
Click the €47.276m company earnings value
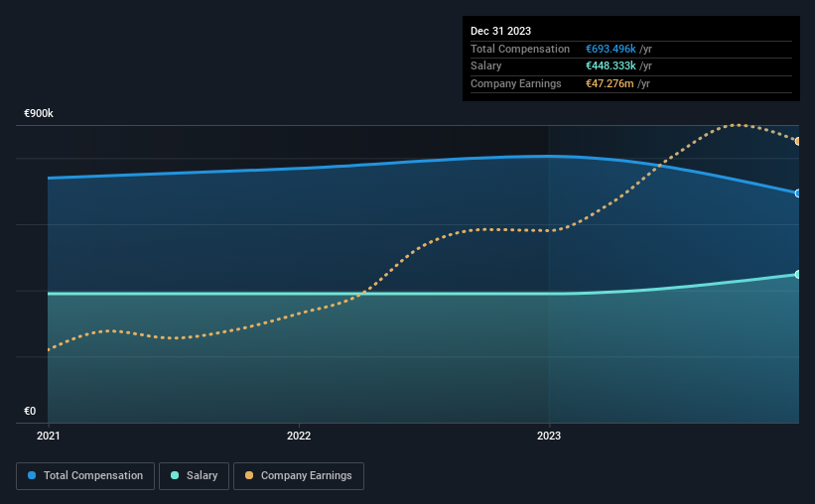610,83
